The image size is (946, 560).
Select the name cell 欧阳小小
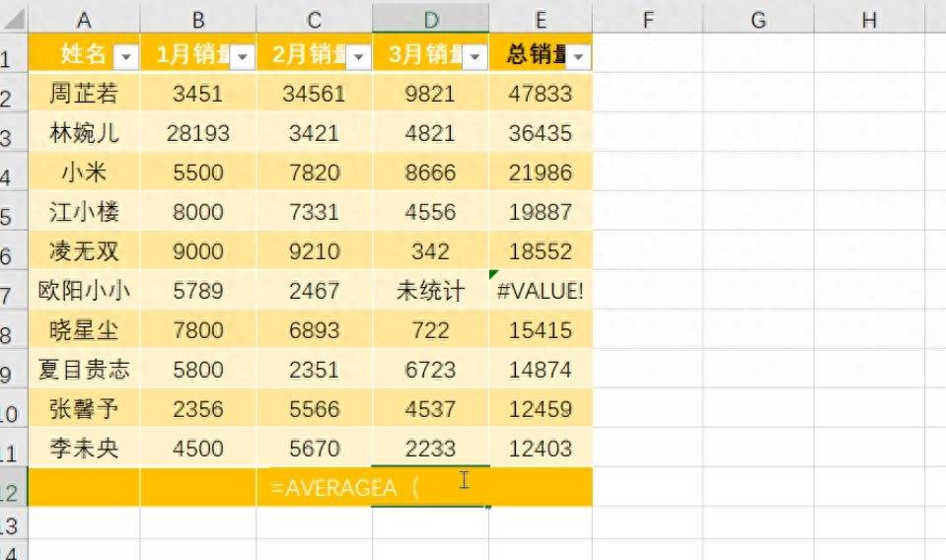(84, 291)
